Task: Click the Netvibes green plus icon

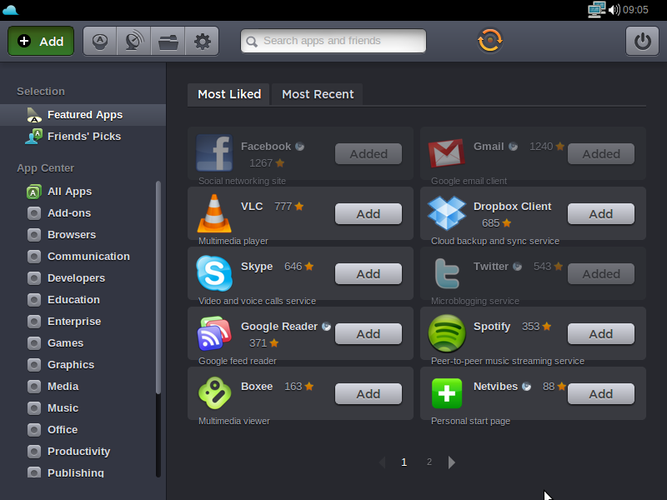Action: (x=447, y=393)
